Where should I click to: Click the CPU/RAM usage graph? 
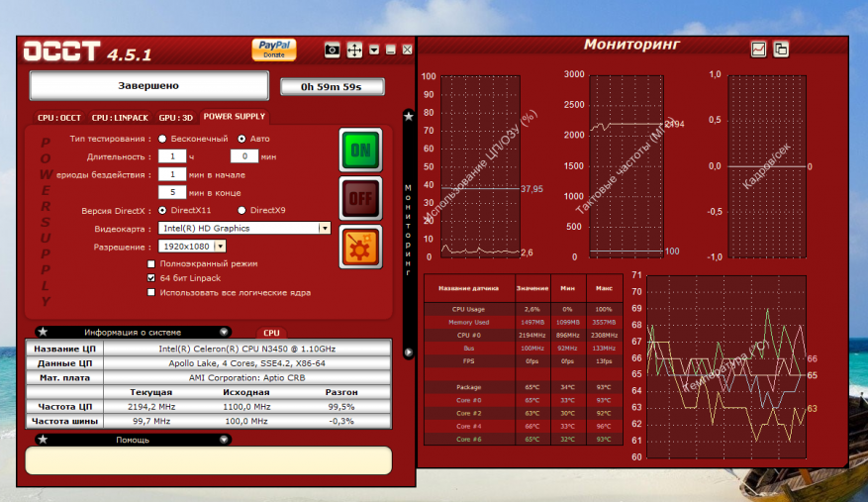click(x=480, y=166)
